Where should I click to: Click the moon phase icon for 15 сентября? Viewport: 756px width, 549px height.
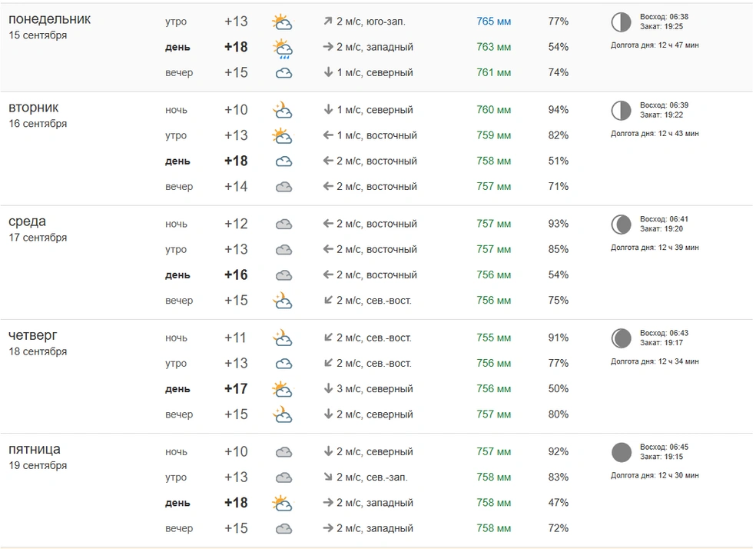(x=621, y=22)
